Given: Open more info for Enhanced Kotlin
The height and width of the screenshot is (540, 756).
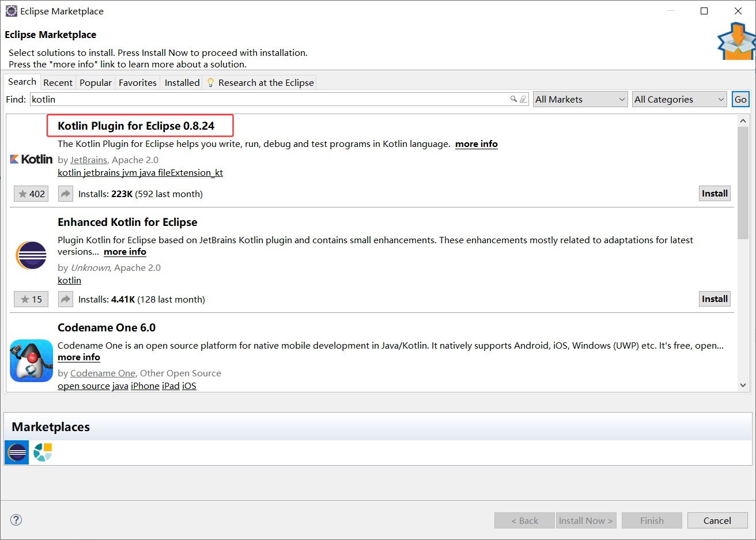Looking at the screenshot, I should [125, 252].
